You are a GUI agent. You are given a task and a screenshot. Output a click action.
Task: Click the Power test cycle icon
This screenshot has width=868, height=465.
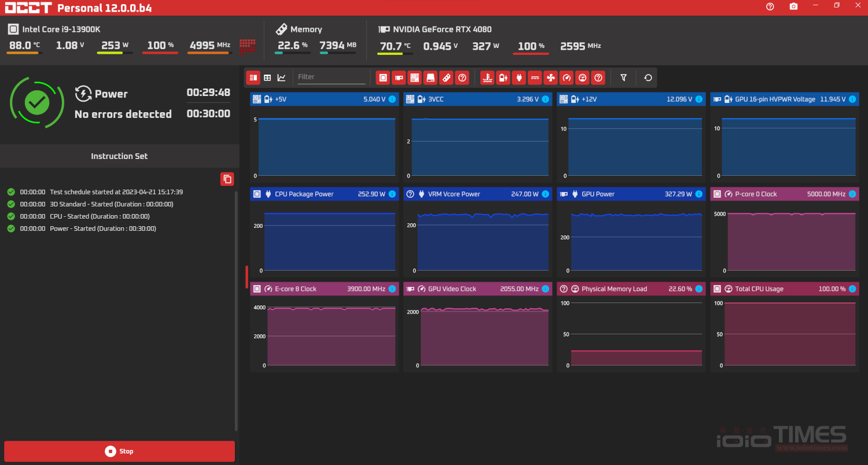click(83, 94)
